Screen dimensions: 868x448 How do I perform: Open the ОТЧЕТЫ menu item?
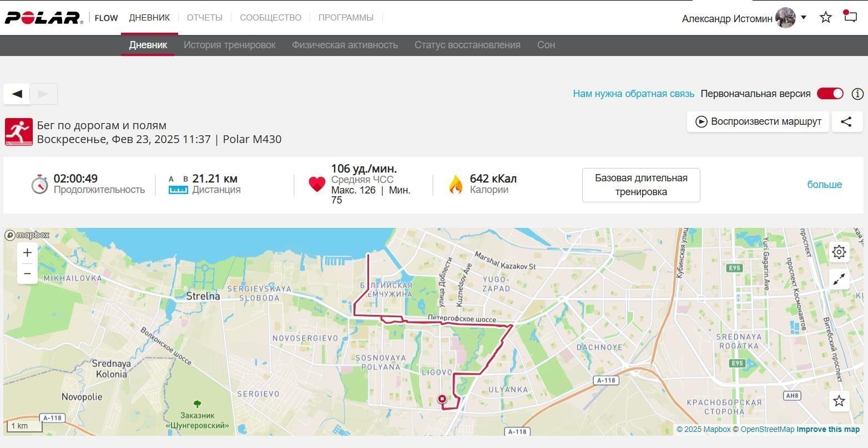(x=204, y=18)
